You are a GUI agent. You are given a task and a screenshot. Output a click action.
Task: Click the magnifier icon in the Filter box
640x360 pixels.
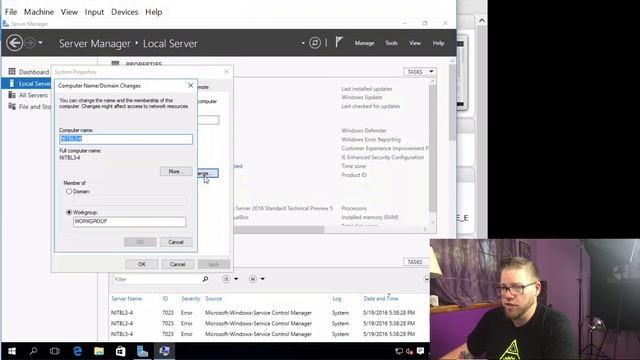(205, 279)
